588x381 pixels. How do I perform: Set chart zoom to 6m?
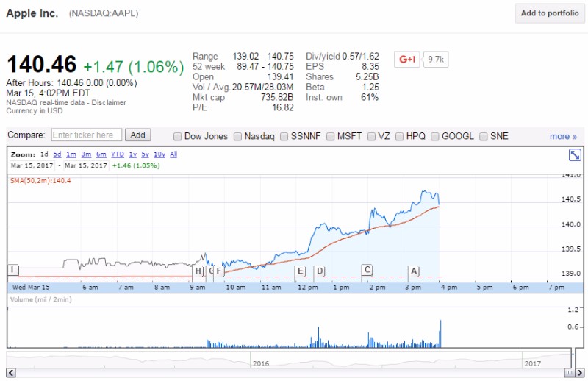(x=101, y=154)
